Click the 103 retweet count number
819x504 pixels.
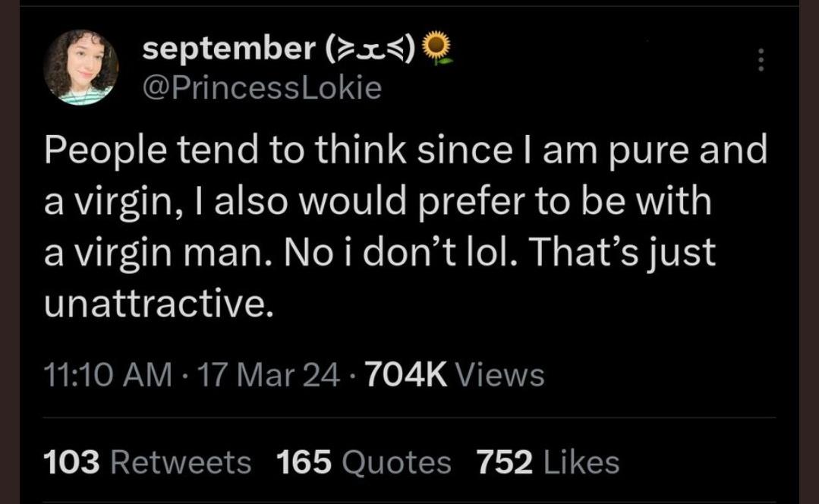click(71, 462)
